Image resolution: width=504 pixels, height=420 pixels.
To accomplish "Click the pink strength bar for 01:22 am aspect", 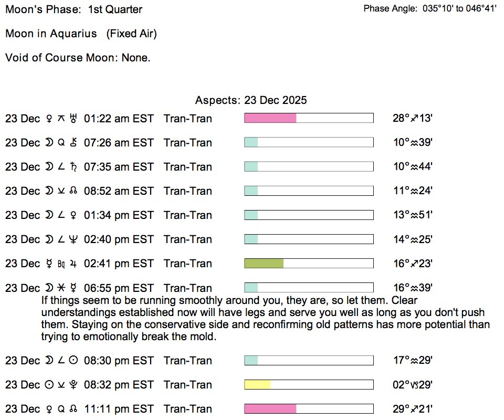I will pos(270,119).
